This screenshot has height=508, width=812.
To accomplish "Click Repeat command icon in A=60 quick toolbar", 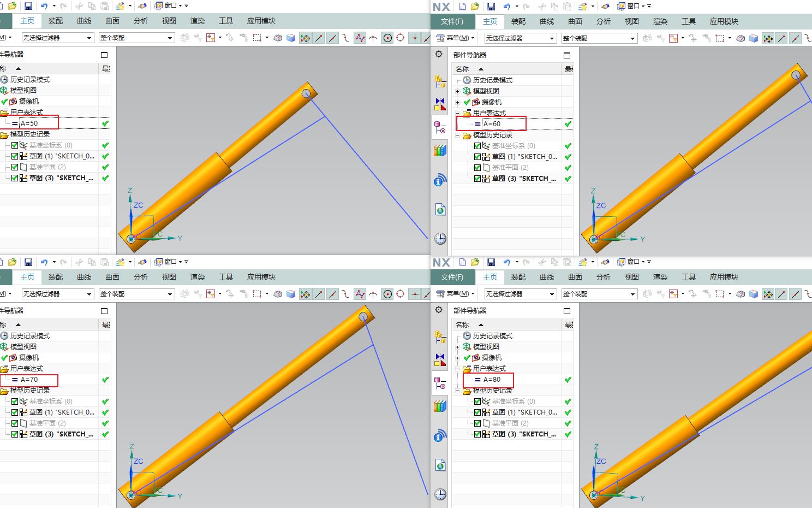I will coord(583,7).
